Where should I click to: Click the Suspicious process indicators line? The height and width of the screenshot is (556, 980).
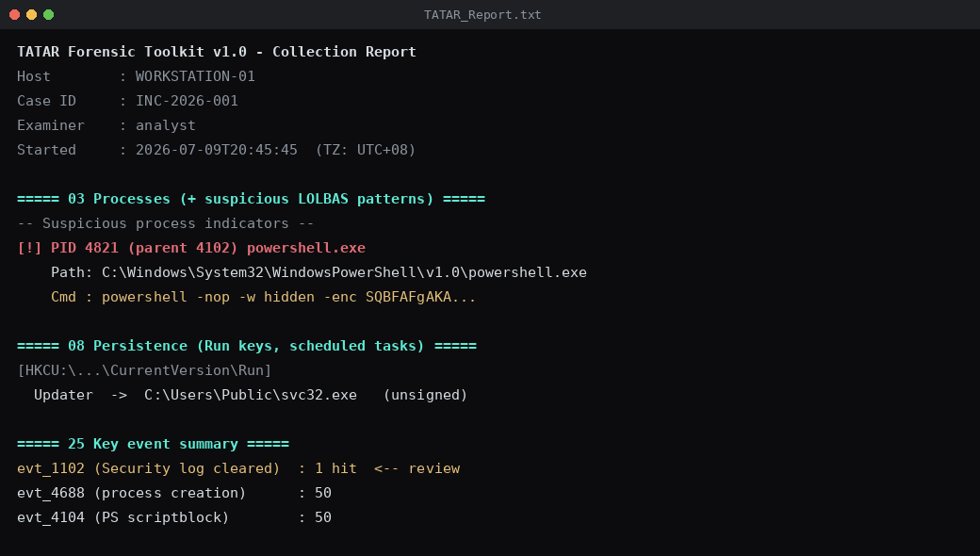coord(166,223)
